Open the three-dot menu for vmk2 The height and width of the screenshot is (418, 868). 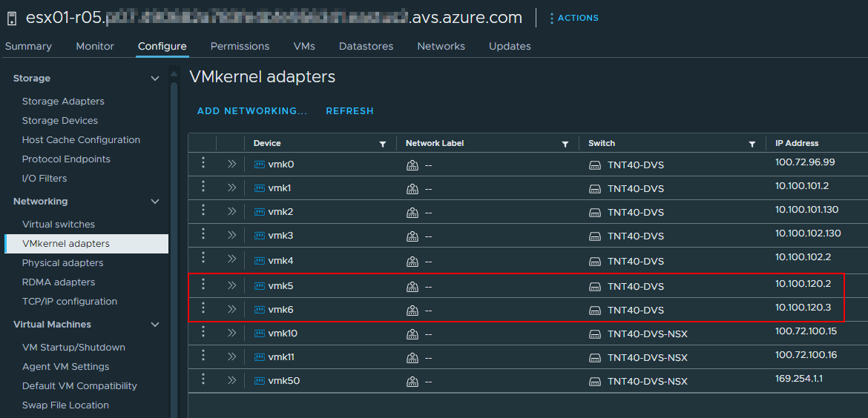[203, 210]
